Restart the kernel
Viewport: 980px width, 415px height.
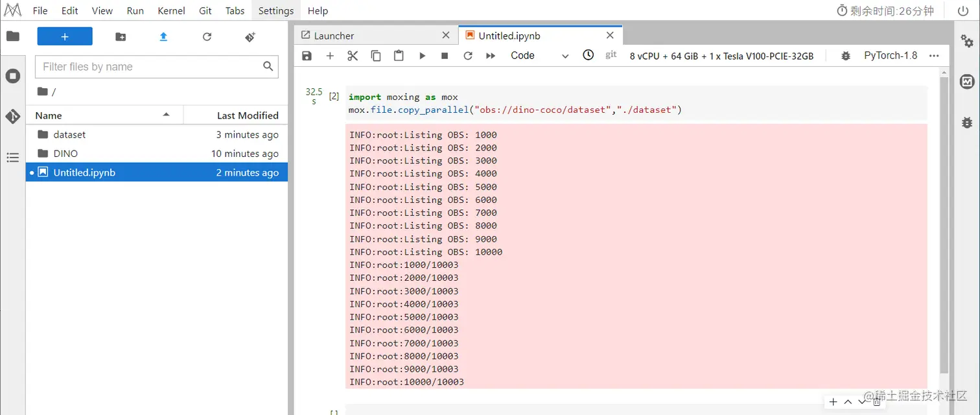(x=468, y=56)
